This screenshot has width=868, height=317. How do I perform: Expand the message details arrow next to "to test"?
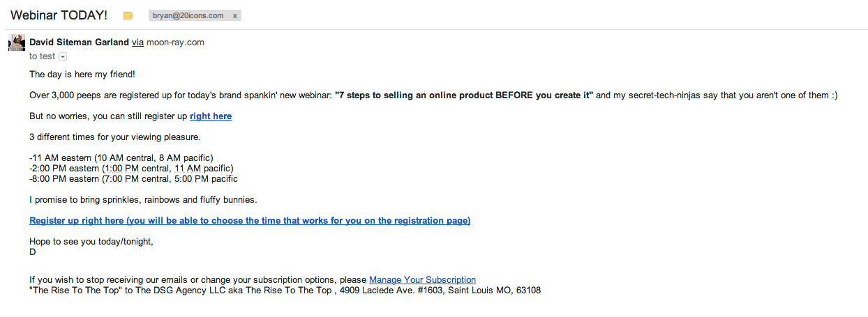click(x=63, y=56)
